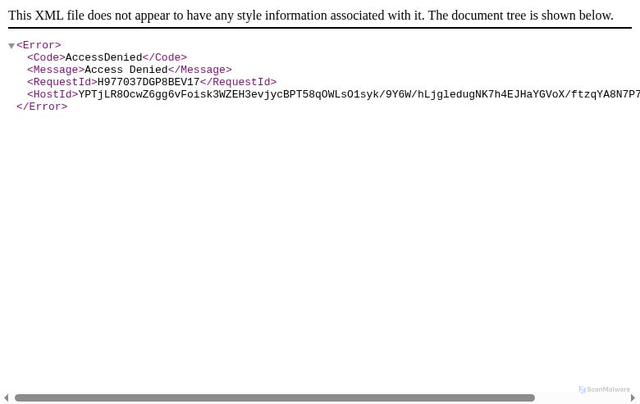Viewport: 640px width, 404px height.
Task: Click the closing Message tag
Action: [200, 69]
